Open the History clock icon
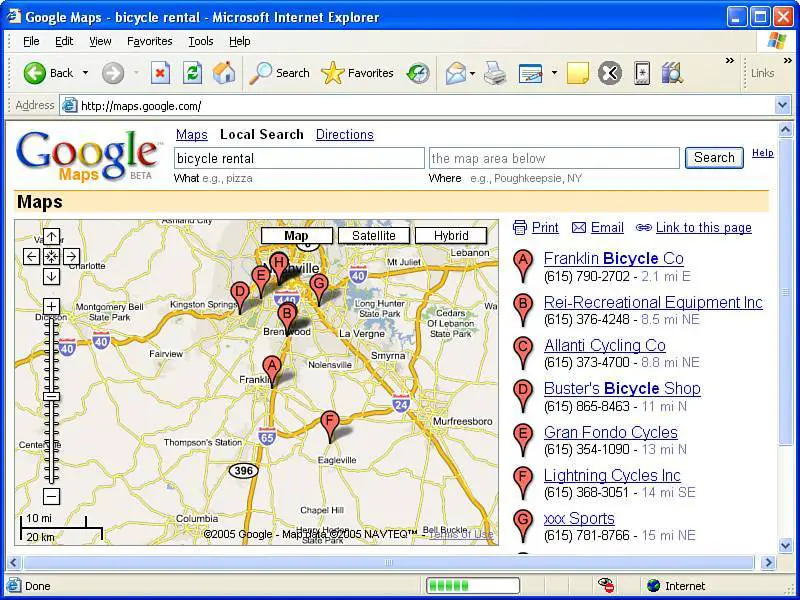 pyautogui.click(x=418, y=73)
